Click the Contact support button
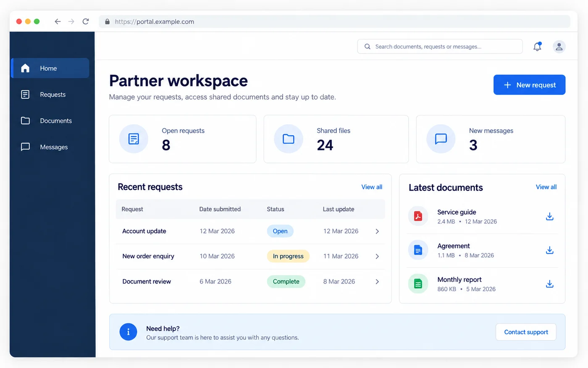 pos(526,332)
